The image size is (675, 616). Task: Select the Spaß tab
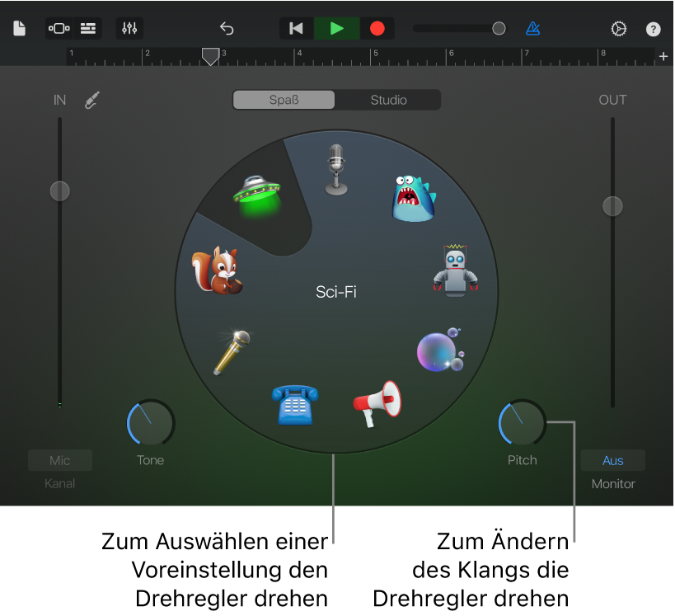click(284, 100)
